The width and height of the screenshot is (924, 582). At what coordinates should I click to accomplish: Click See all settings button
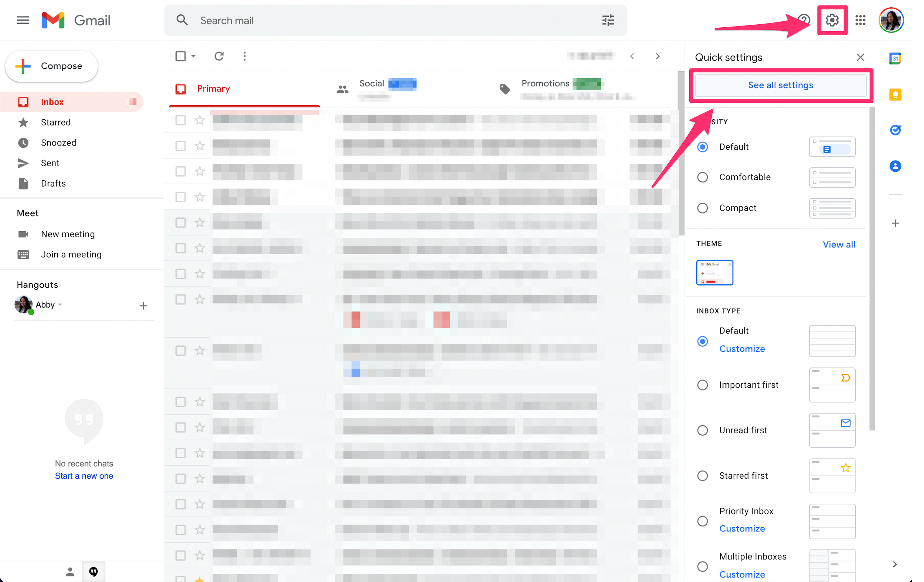pos(780,85)
